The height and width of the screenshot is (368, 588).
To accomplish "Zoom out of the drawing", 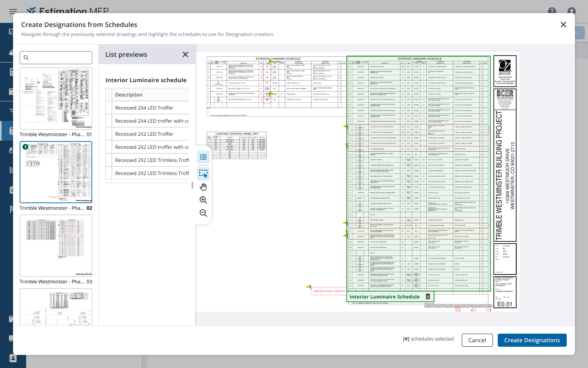I will 203,213.
